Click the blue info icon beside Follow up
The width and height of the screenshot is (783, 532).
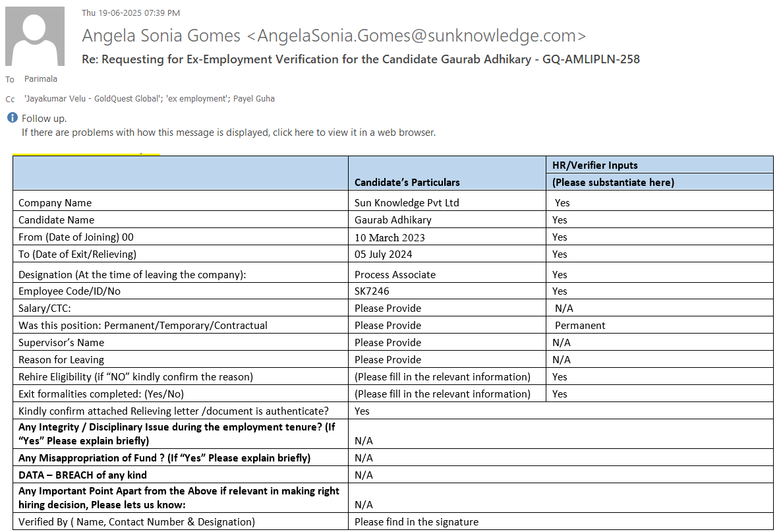point(12,119)
